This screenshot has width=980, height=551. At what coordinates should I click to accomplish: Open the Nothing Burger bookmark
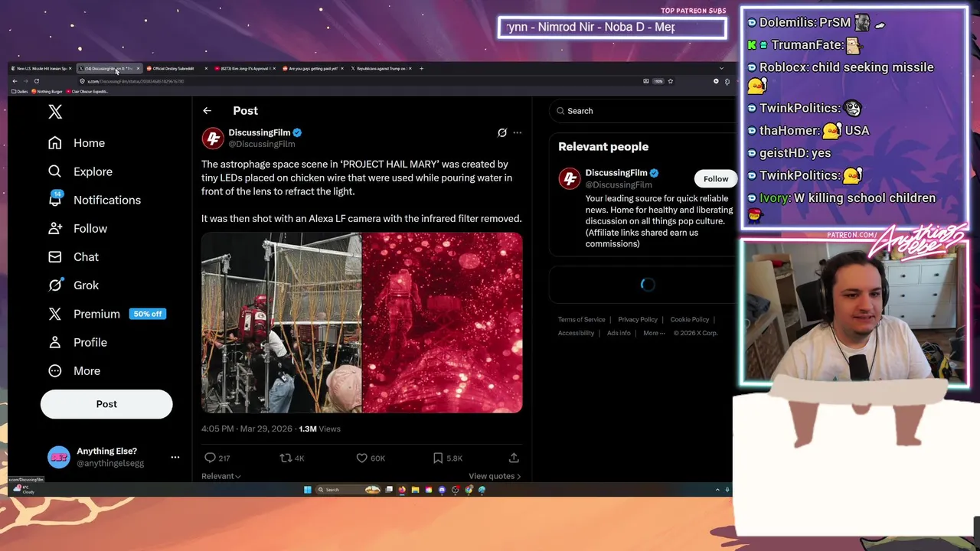[47, 91]
